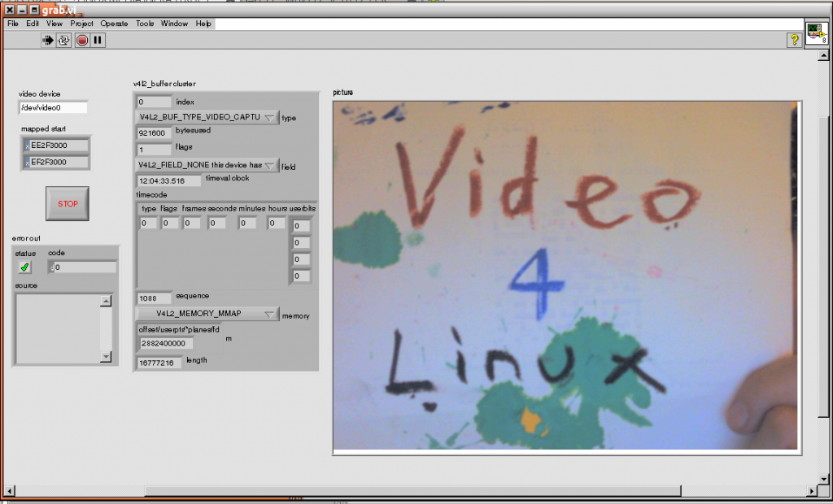Click the horizontal scrollbar left arrow
The height and width of the screenshot is (504, 833).
pyautogui.click(x=10, y=490)
